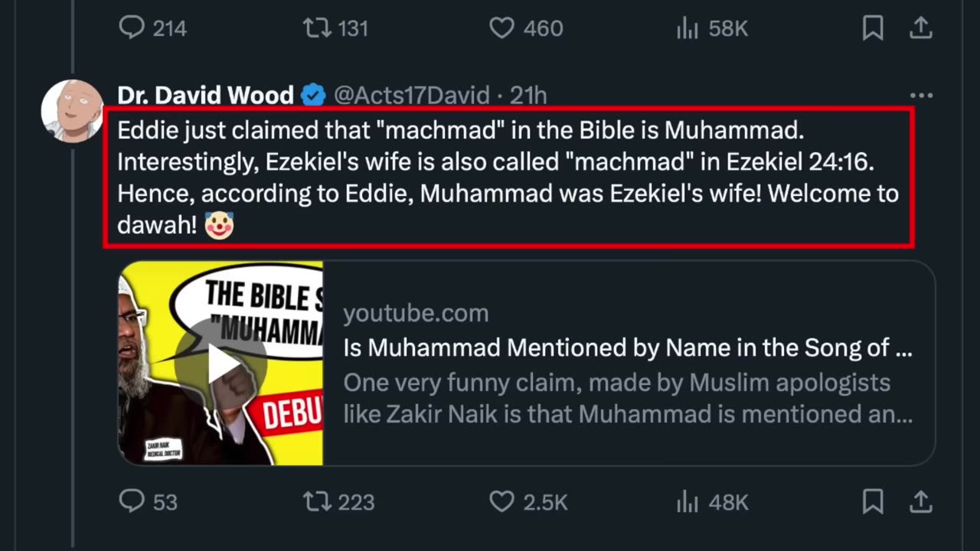The height and width of the screenshot is (551, 980).
Task: Open reply thread with 214 comments
Action: [132, 28]
